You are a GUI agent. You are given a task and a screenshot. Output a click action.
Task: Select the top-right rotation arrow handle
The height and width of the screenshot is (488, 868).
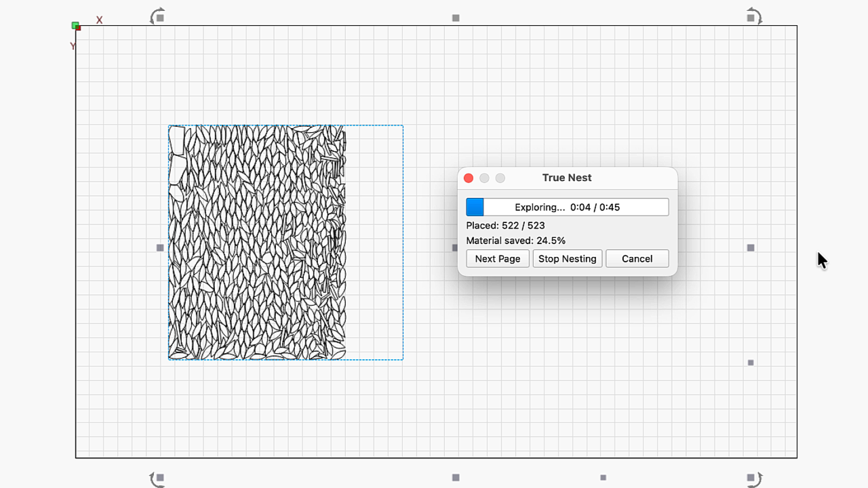[x=753, y=16]
